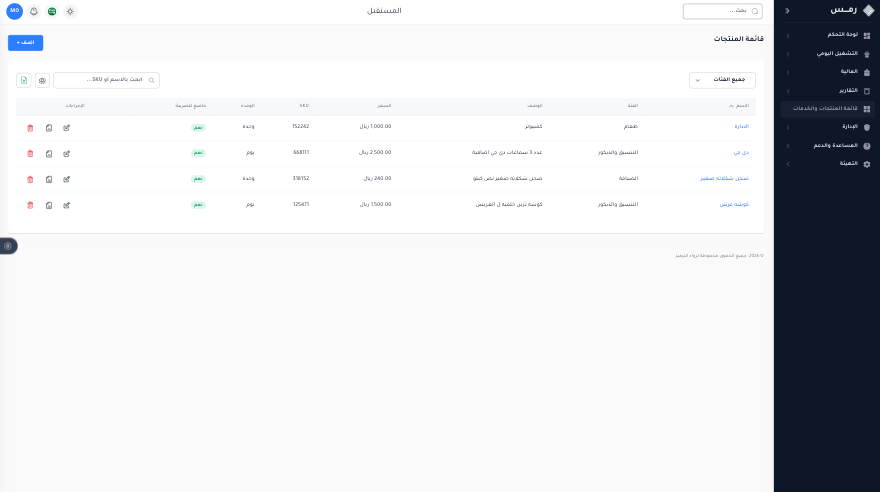Image resolution: width=880 pixels, height=492 pixels.
Task: Delete the product with SKU 668111
Action: tap(30, 154)
